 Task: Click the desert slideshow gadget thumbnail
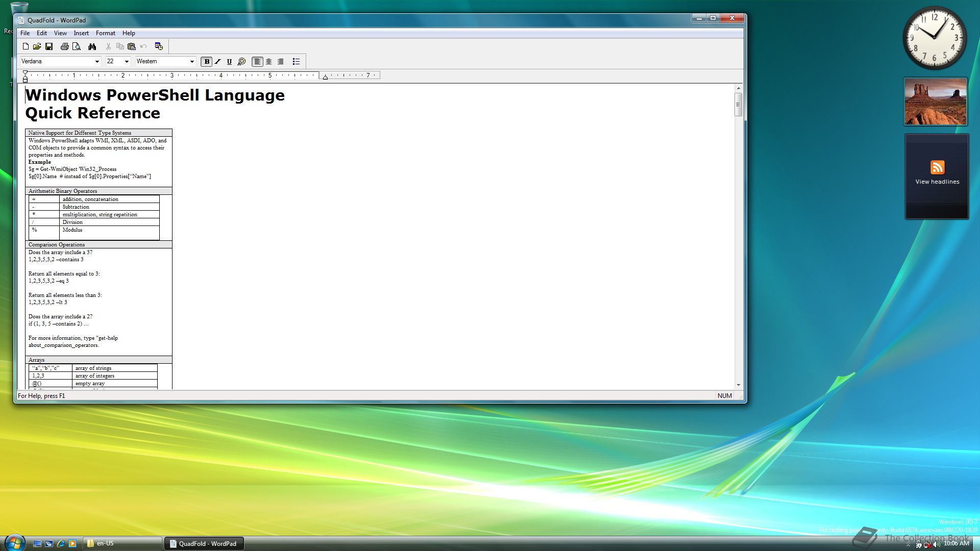[936, 102]
